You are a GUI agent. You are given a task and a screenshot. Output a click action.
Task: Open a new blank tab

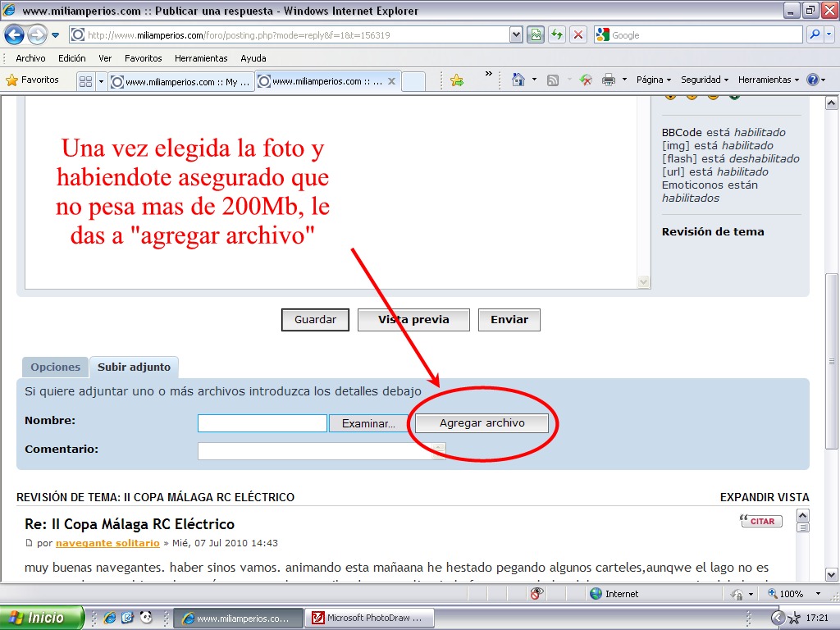tap(413, 81)
